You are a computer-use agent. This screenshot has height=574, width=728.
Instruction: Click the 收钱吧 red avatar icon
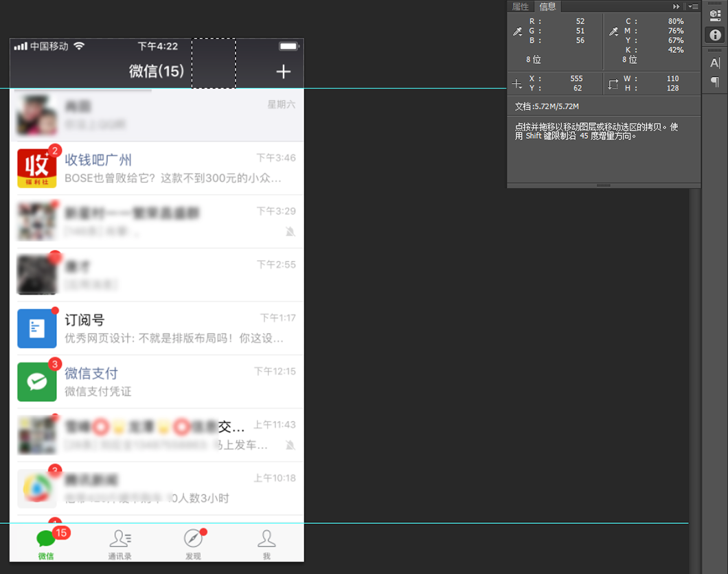[36, 168]
